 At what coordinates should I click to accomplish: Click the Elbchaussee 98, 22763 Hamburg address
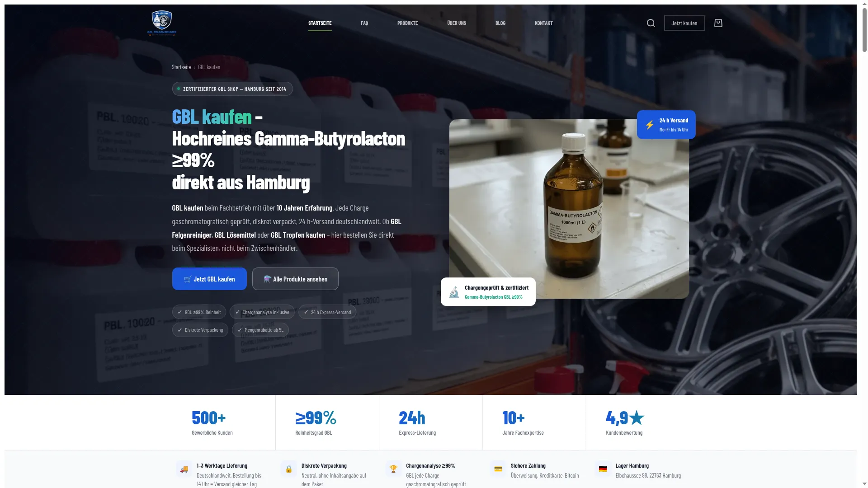(648, 475)
